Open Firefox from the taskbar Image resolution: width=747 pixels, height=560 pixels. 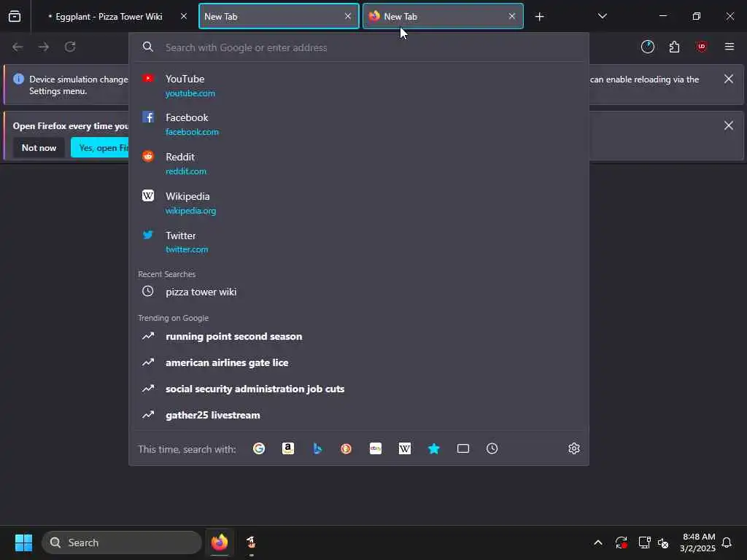point(220,542)
